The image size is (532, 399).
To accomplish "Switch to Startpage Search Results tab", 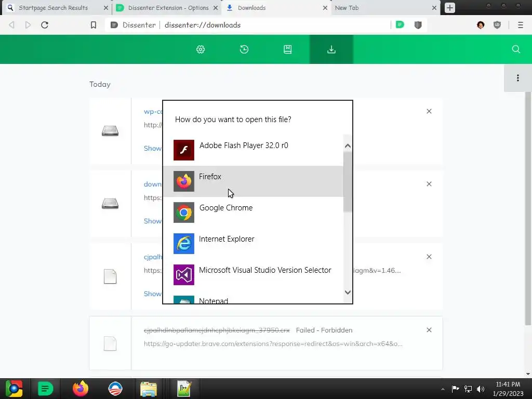I will click(54, 7).
